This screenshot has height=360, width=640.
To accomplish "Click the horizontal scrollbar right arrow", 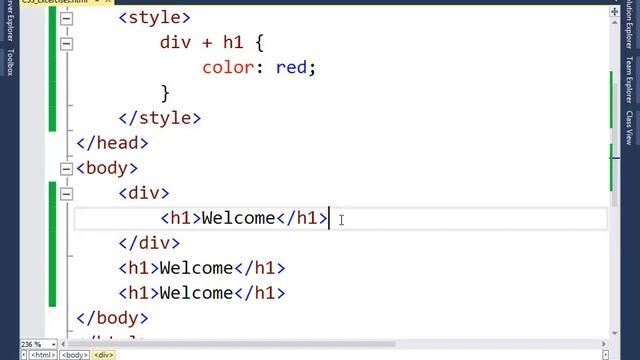I will (x=604, y=344).
